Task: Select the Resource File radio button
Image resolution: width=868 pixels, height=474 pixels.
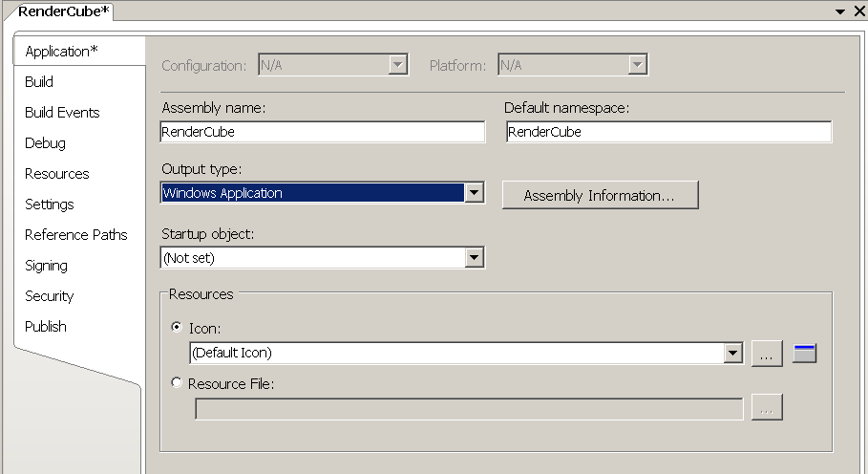Action: tap(176, 383)
